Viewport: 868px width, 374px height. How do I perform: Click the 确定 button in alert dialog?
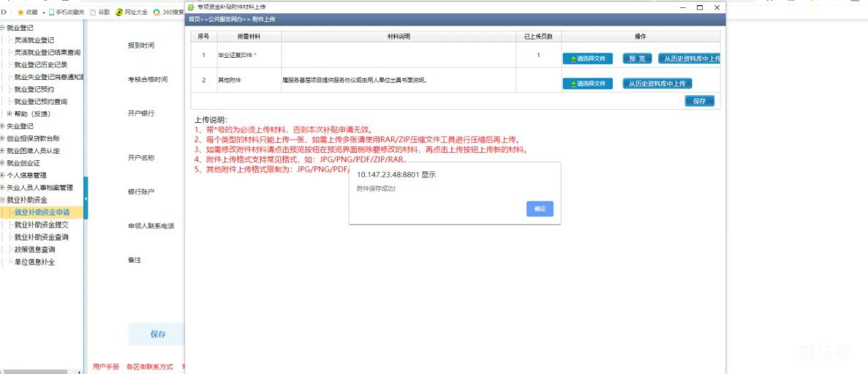(540, 209)
